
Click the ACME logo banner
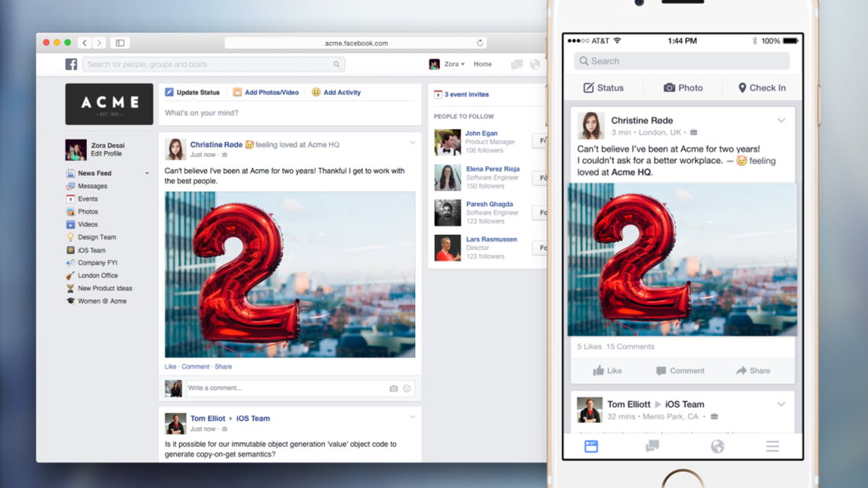109,104
